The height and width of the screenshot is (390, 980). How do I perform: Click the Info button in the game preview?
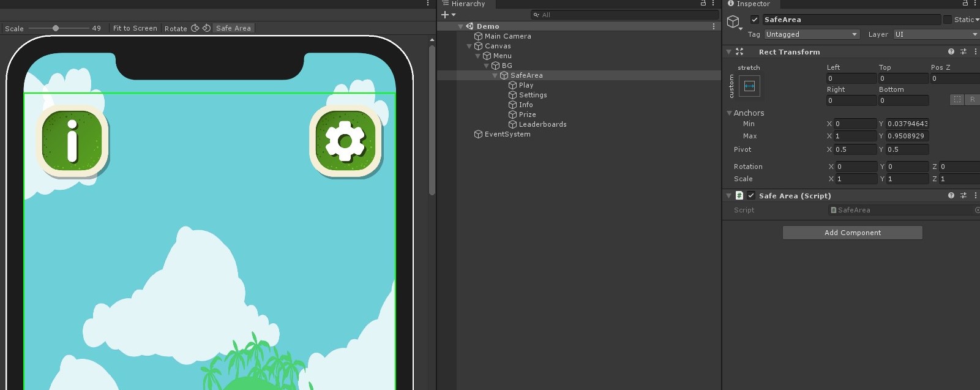[x=72, y=141]
